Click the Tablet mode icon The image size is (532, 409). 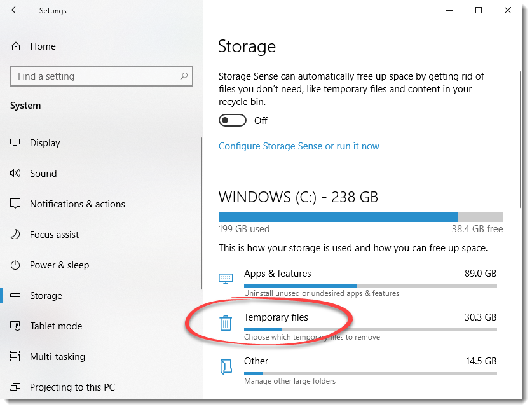click(x=14, y=326)
